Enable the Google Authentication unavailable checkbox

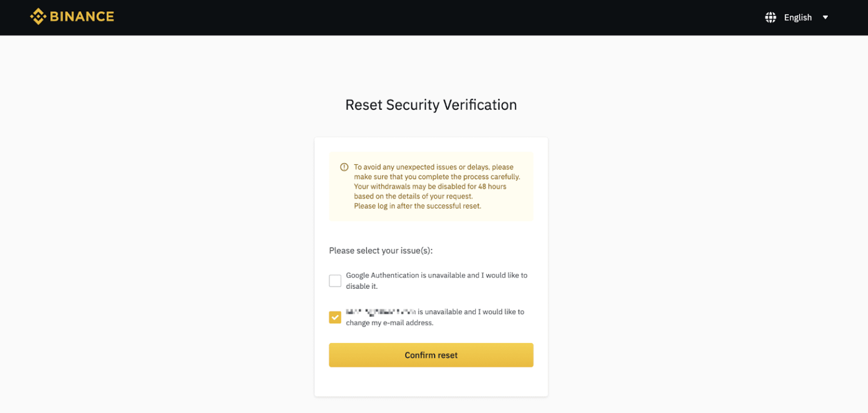click(x=335, y=280)
